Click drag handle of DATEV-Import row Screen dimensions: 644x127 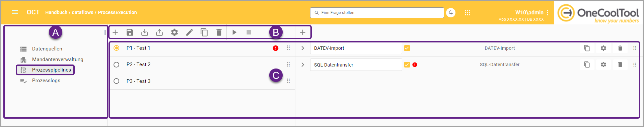tap(635, 48)
